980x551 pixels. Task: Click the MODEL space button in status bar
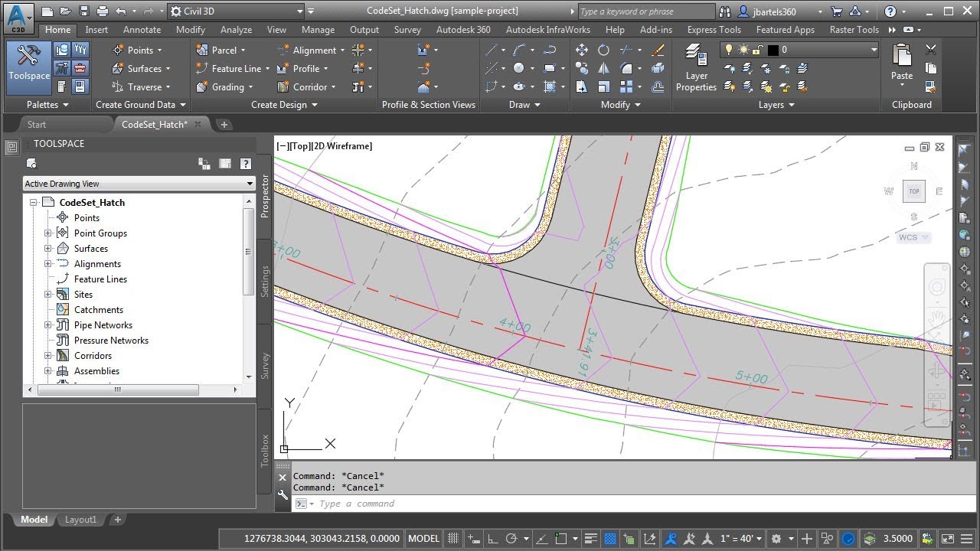click(x=423, y=539)
